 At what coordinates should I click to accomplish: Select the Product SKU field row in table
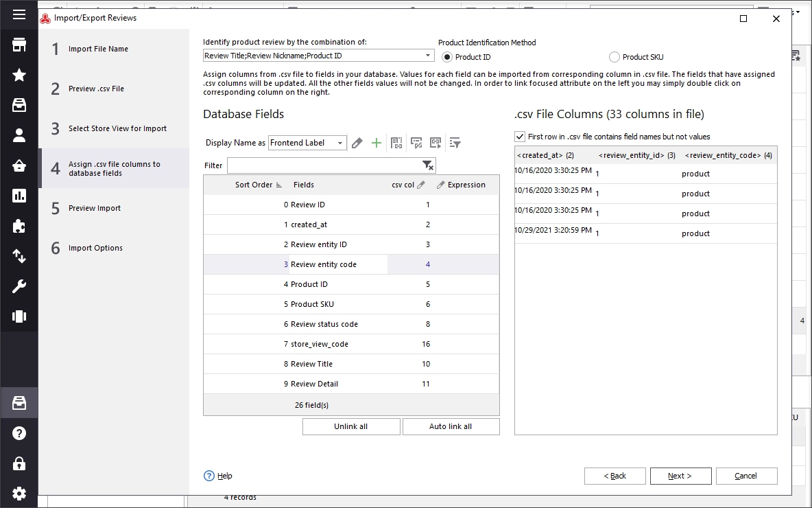pos(351,304)
